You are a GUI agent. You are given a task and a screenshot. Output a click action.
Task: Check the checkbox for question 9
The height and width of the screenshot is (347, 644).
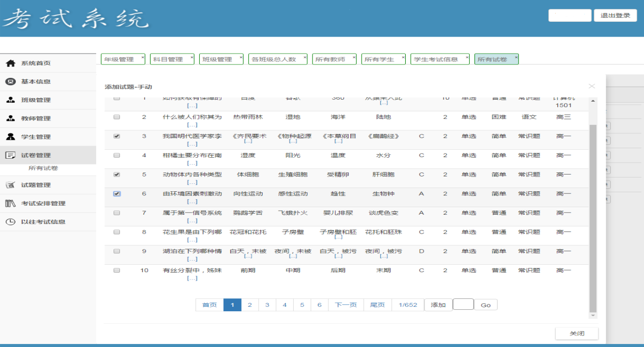click(116, 251)
